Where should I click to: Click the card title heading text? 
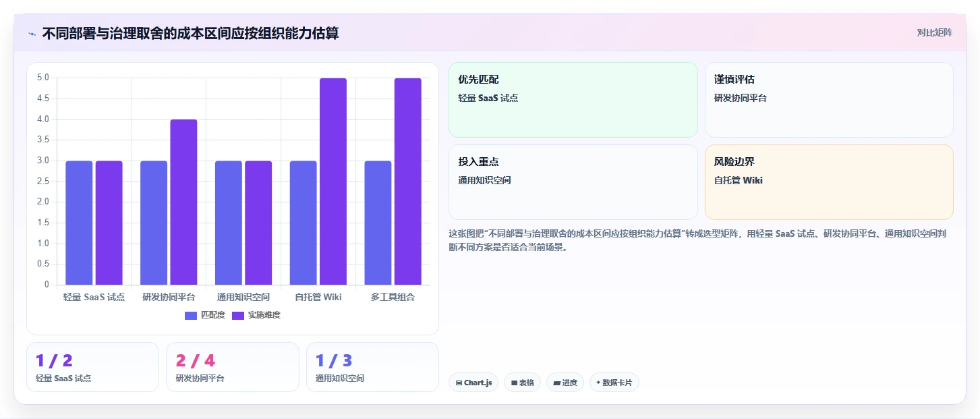click(x=190, y=33)
